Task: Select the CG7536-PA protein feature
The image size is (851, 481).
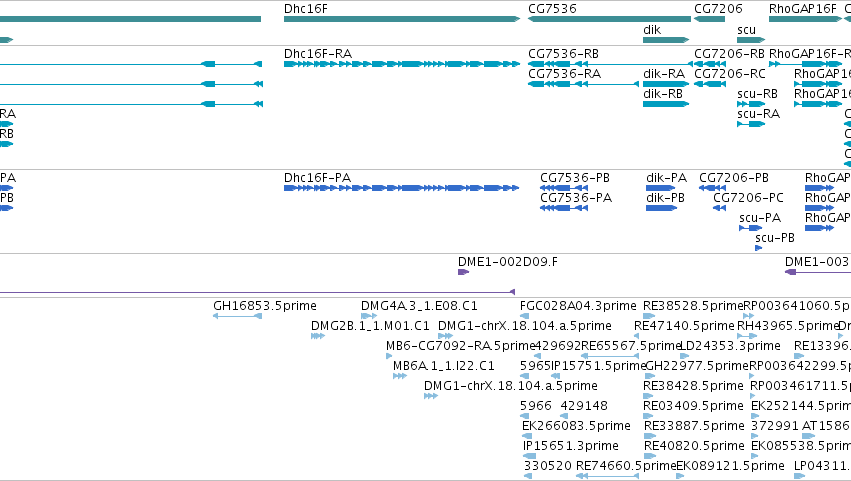Action: point(564,208)
